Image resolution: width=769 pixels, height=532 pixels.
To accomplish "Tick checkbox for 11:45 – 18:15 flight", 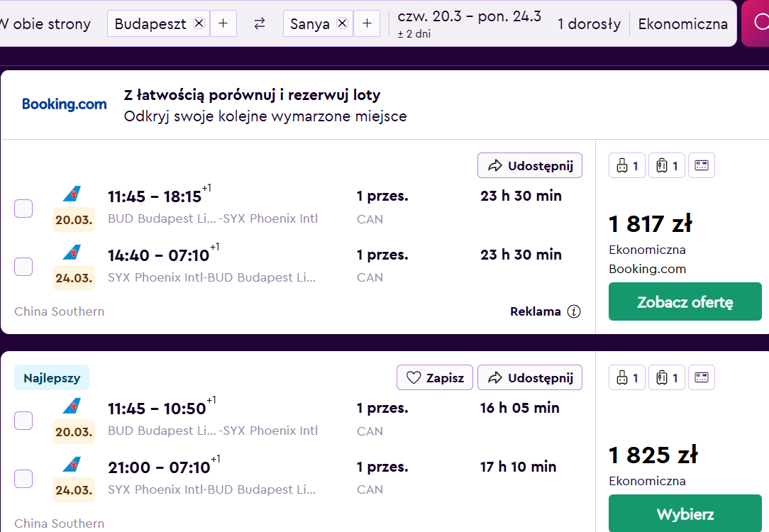I will coord(23,209).
